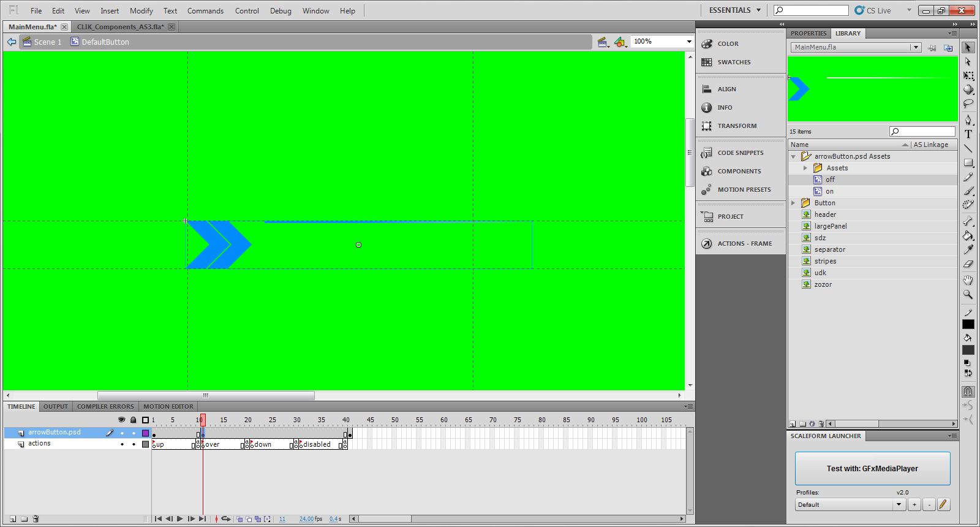Toggle lock dot on arrowButton.psd layer
980x527 pixels.
pos(134,433)
